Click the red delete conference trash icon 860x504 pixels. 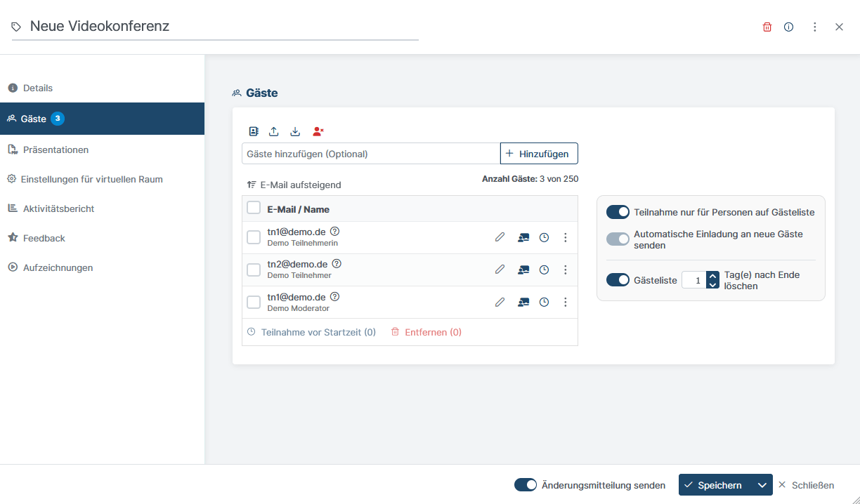point(767,27)
